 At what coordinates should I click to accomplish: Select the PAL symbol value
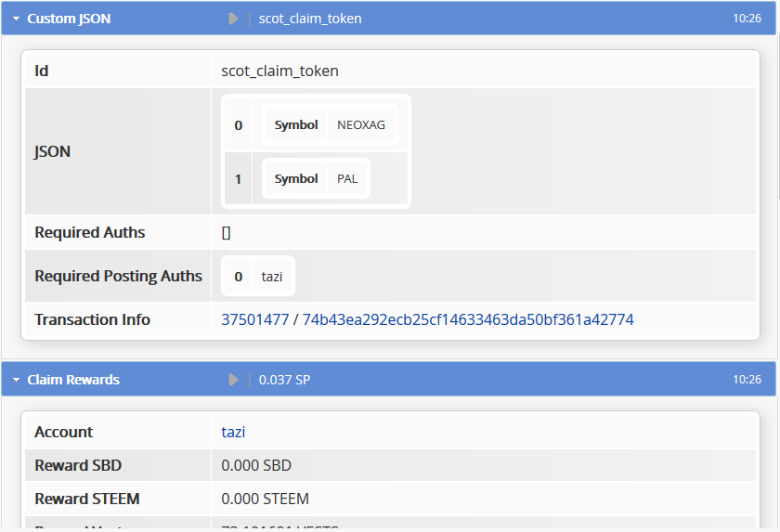pyautogui.click(x=347, y=178)
